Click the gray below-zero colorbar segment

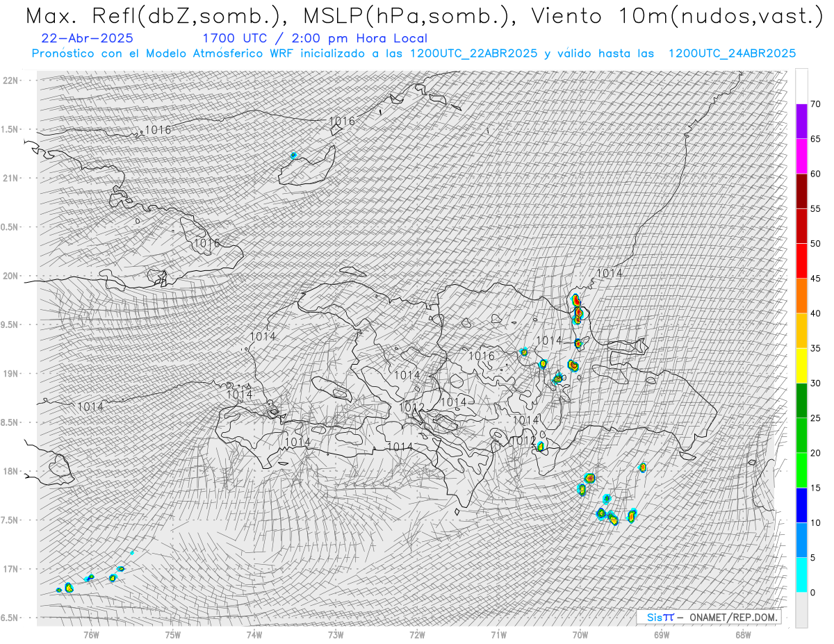tap(801, 609)
